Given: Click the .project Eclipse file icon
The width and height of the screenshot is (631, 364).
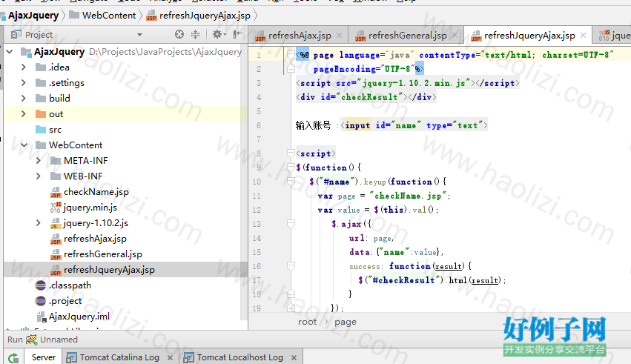Looking at the screenshot, I should pos(41,301).
